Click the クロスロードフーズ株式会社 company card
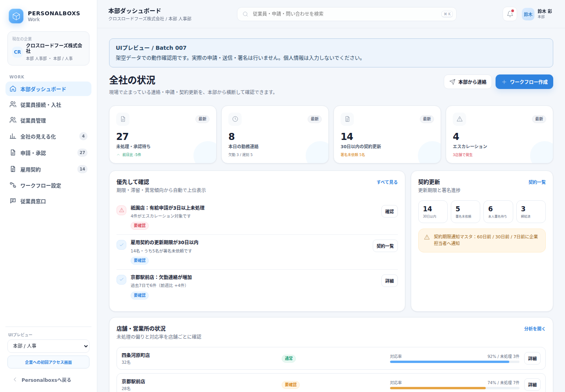Image resolution: width=565 pixels, height=392 pixels. pyautogui.click(x=48, y=49)
